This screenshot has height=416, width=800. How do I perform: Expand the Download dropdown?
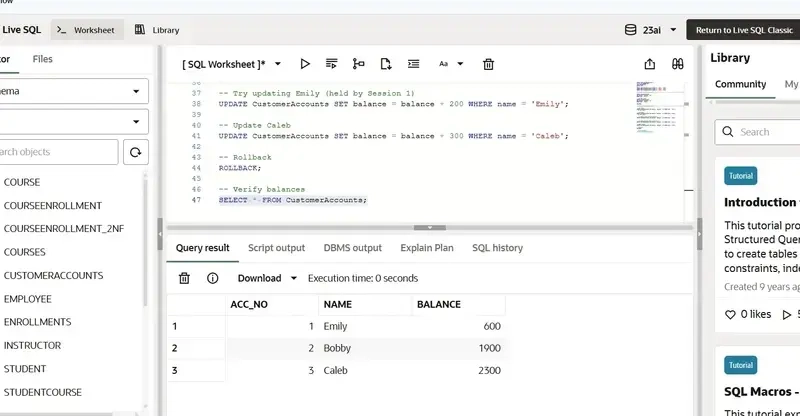(267, 278)
